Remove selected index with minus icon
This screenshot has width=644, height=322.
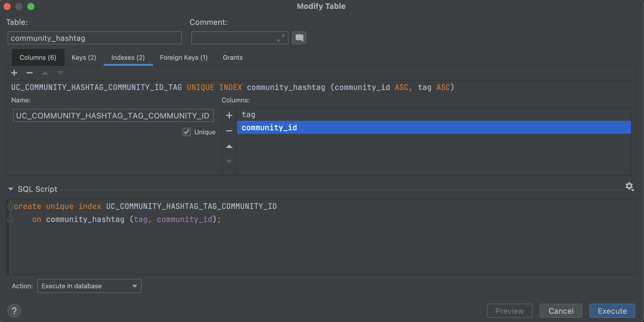tap(30, 73)
